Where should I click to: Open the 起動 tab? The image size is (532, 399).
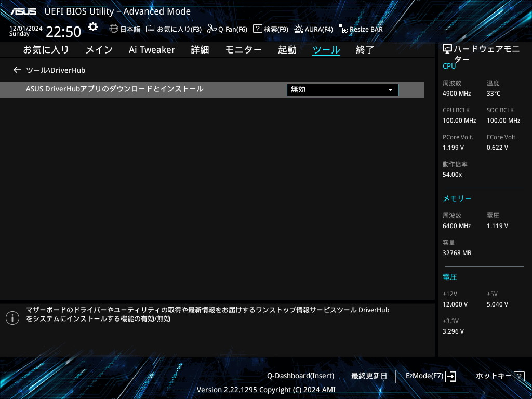[x=287, y=50]
